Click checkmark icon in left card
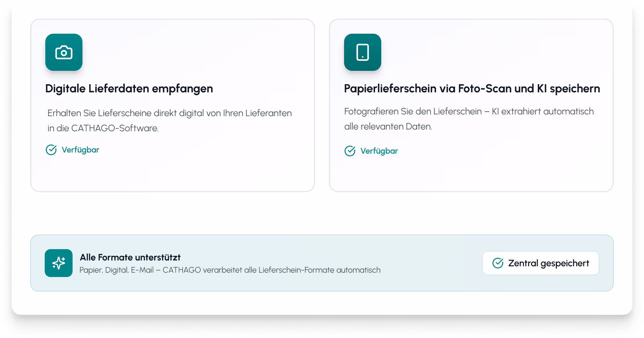644x338 pixels. (51, 150)
